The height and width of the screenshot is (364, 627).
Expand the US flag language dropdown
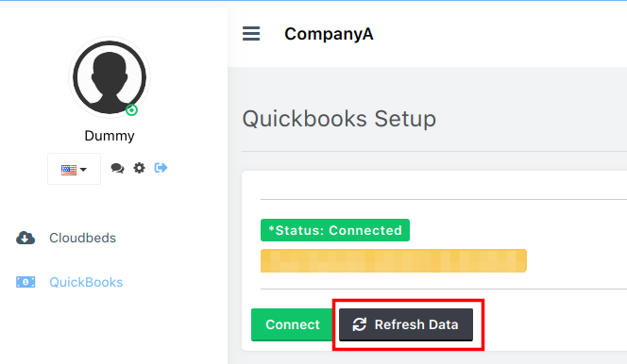tap(74, 169)
